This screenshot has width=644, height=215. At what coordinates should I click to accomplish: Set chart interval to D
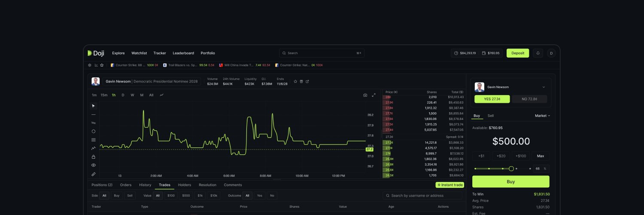(x=123, y=95)
